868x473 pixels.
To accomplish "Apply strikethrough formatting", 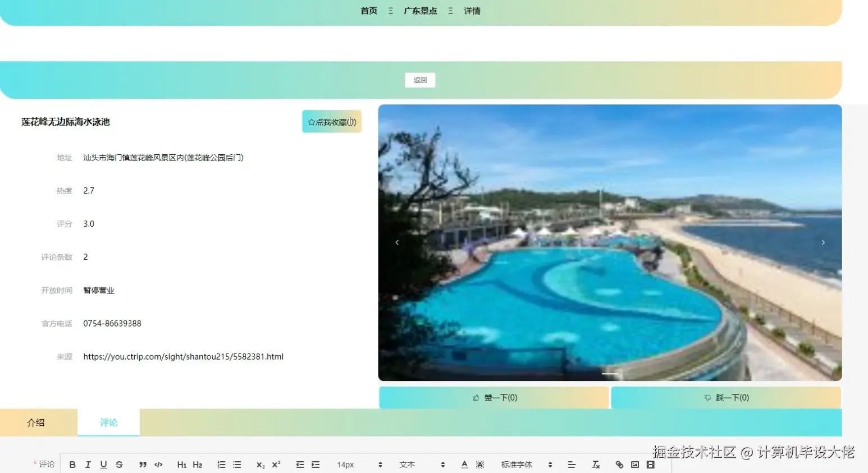I will pos(119,464).
